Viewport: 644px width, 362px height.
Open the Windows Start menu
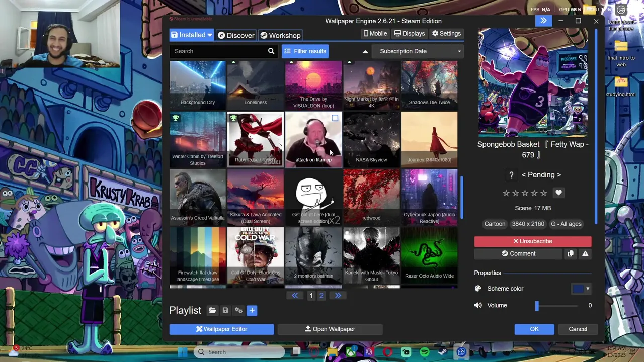point(182,352)
